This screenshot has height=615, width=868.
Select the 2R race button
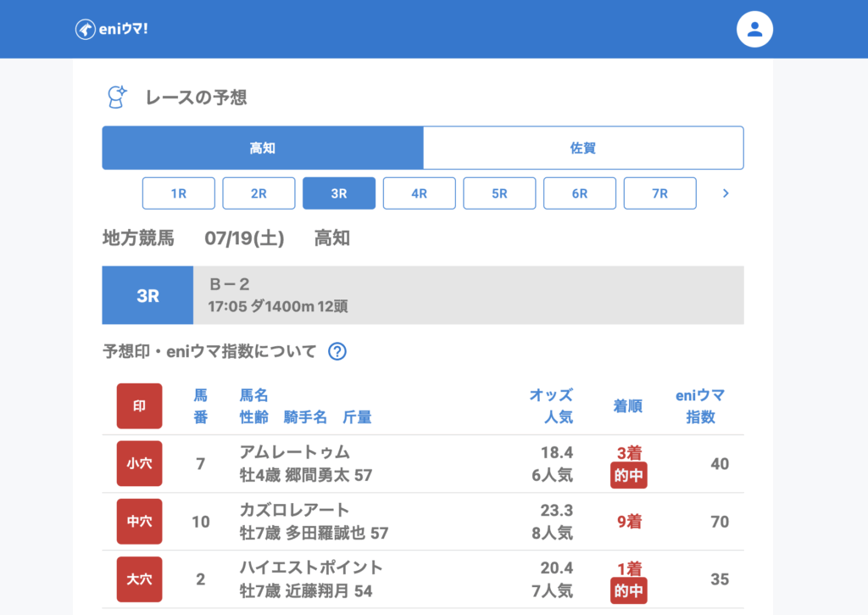tap(259, 193)
